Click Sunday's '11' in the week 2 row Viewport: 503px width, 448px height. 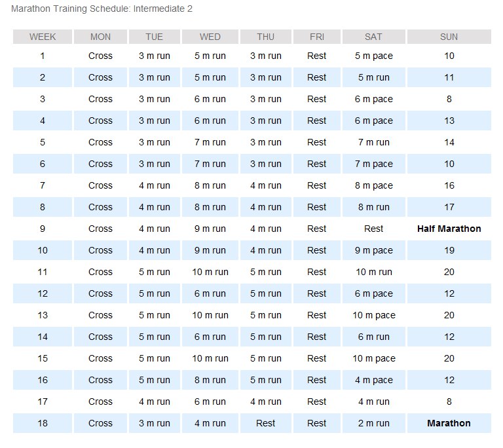(449, 77)
